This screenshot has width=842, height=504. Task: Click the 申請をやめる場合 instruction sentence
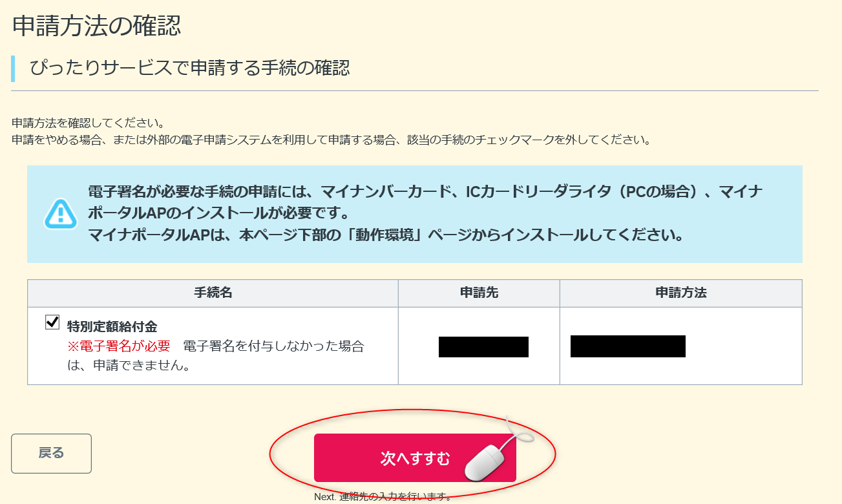pyautogui.click(x=332, y=140)
